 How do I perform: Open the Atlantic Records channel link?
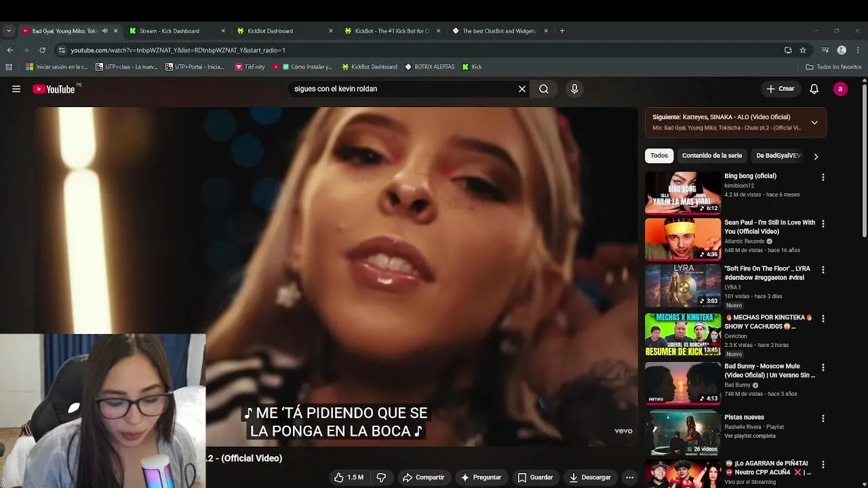tap(744, 241)
